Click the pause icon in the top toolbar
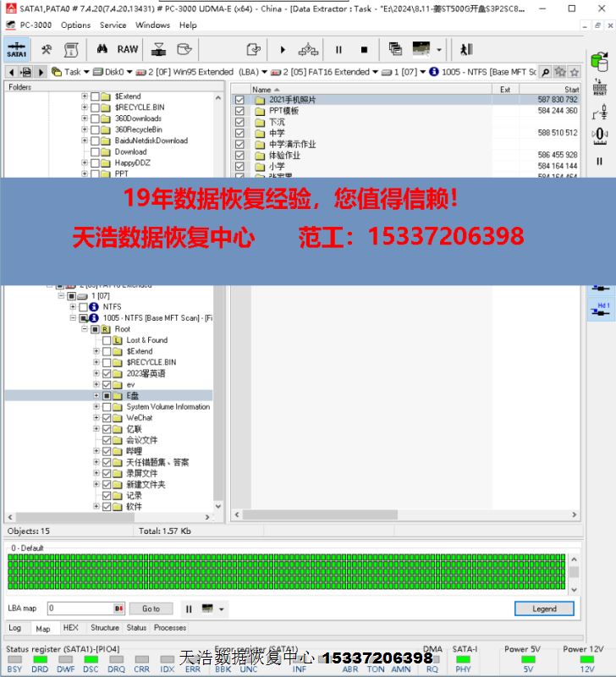 pos(338,50)
